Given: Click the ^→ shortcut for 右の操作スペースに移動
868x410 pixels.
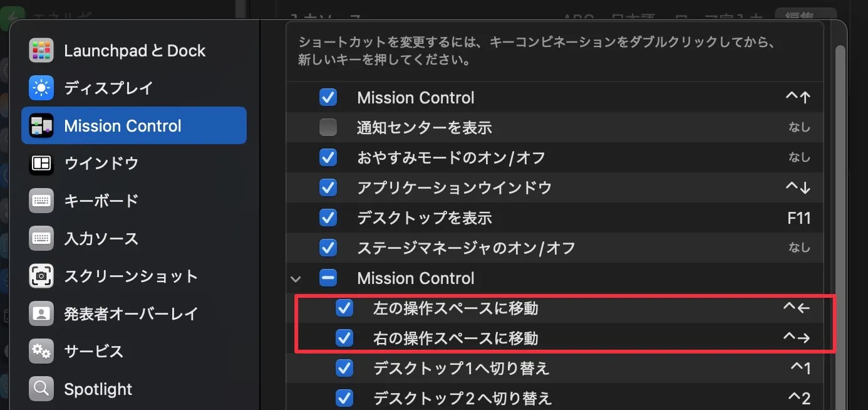Looking at the screenshot, I should 797,339.
